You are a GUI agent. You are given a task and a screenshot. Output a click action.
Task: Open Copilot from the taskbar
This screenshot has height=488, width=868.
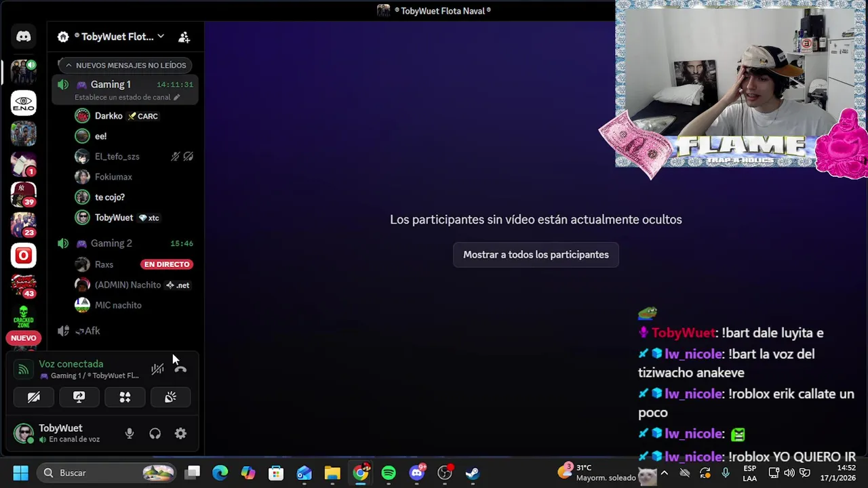(x=248, y=473)
